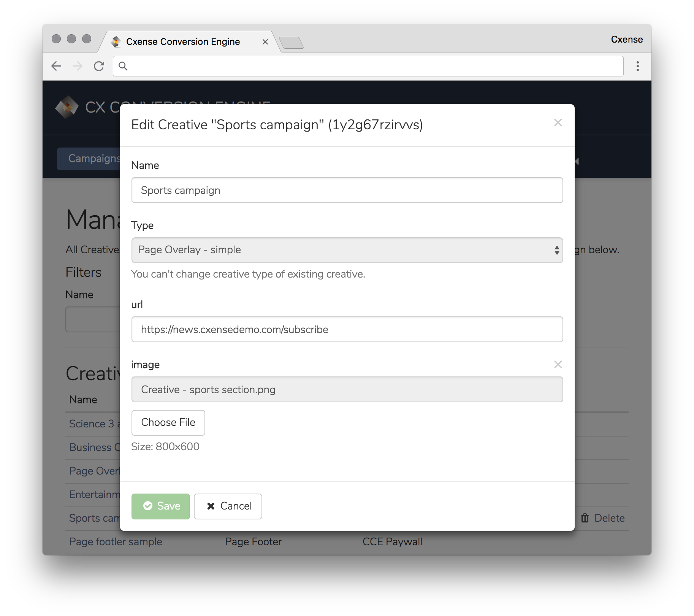
Task: Reload the page with the refresh icon
Action: pos(99,66)
